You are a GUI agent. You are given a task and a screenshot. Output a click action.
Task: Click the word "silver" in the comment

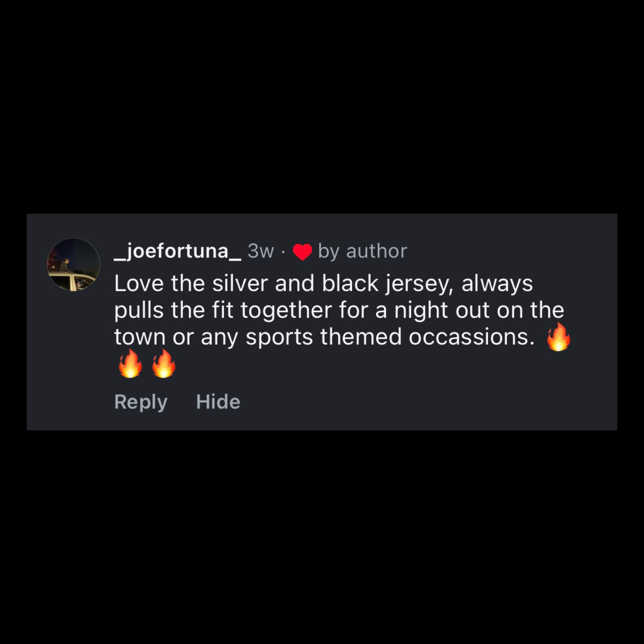click(x=240, y=283)
